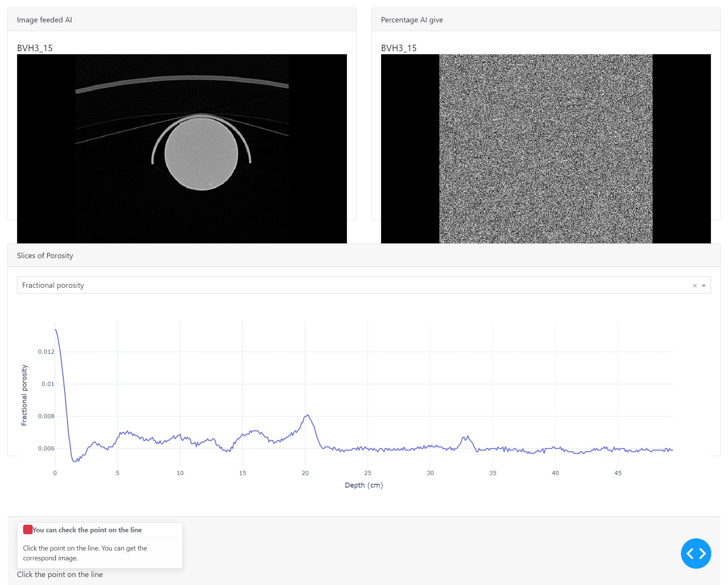728x585 pixels.
Task: Click the 0.012 tick label on the y-axis
Action: point(46,351)
